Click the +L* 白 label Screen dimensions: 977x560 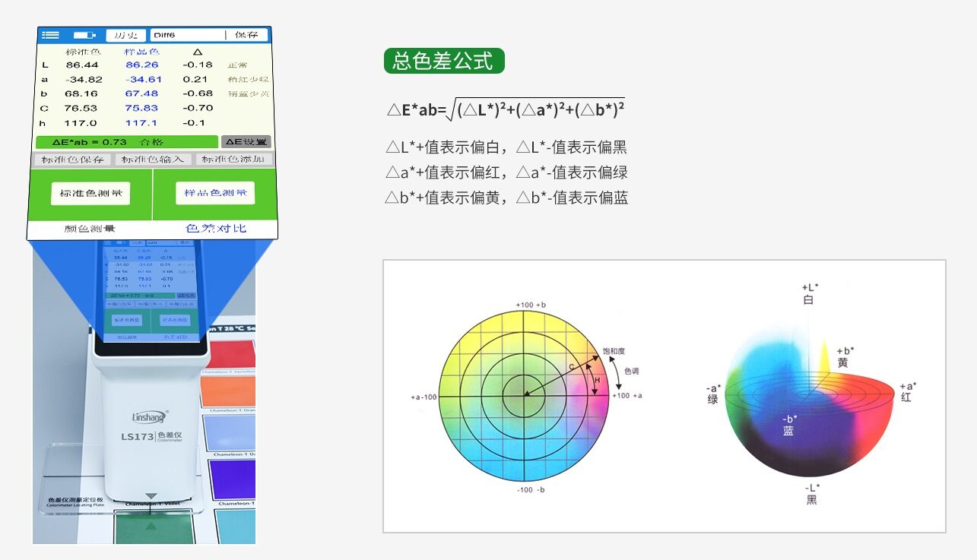(x=809, y=293)
